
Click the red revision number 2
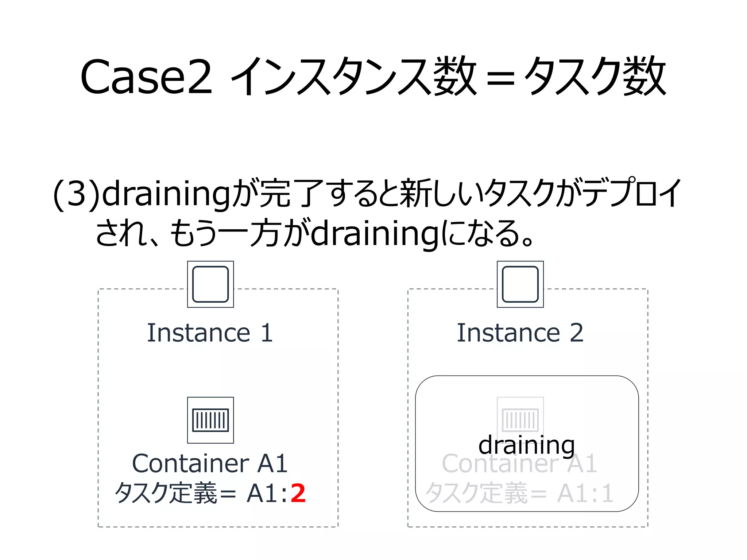(x=298, y=493)
